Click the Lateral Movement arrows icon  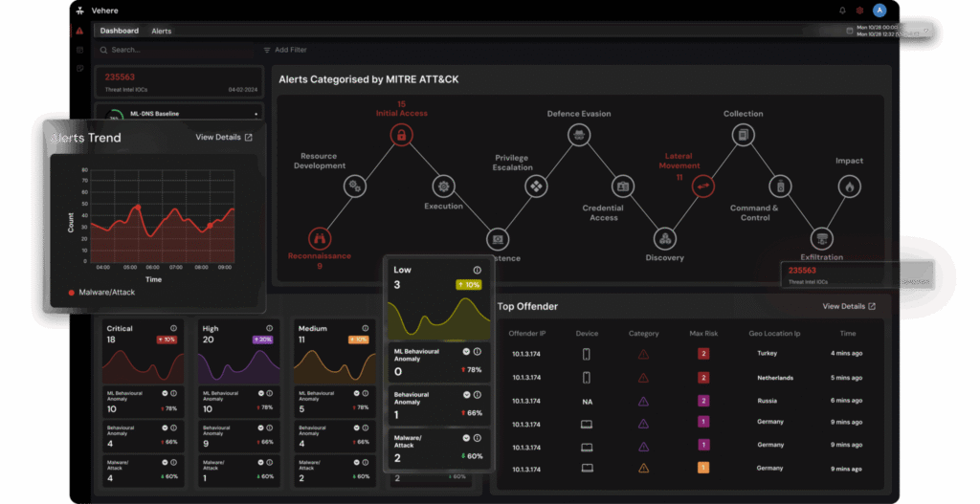pyautogui.click(x=704, y=186)
